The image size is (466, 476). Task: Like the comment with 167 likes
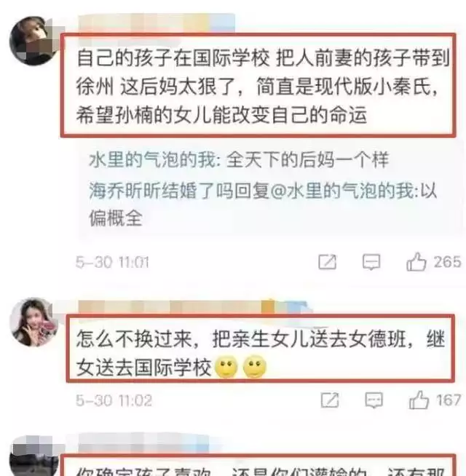pos(419,400)
